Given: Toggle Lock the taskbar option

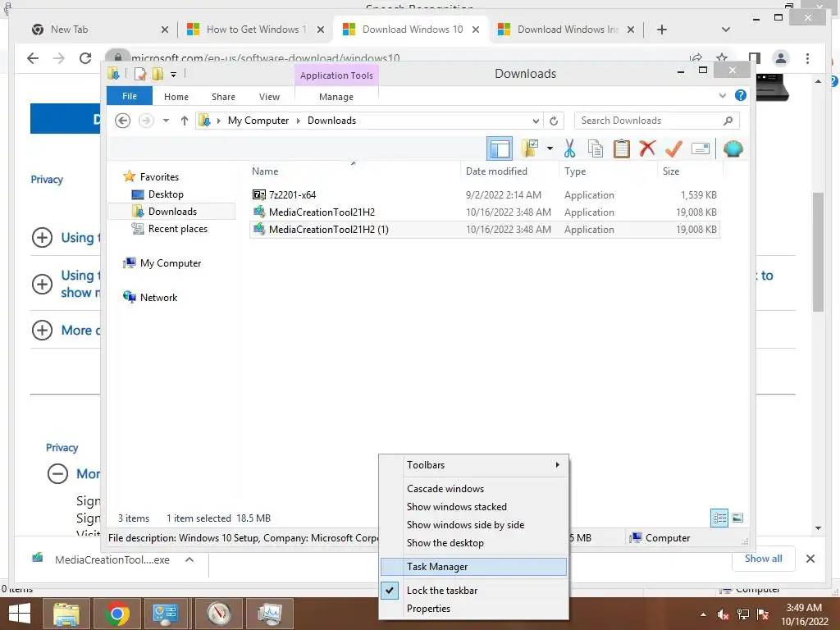Looking at the screenshot, I should pos(473,591).
